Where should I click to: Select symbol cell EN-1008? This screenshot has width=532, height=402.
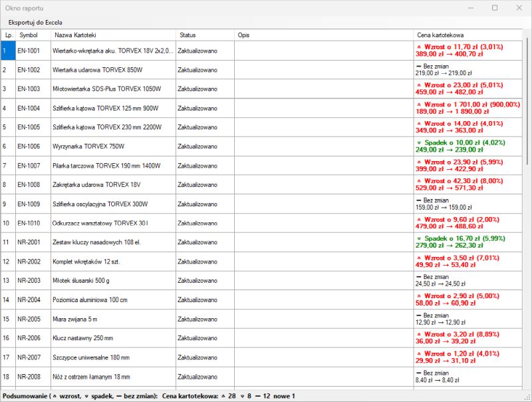[x=33, y=185]
